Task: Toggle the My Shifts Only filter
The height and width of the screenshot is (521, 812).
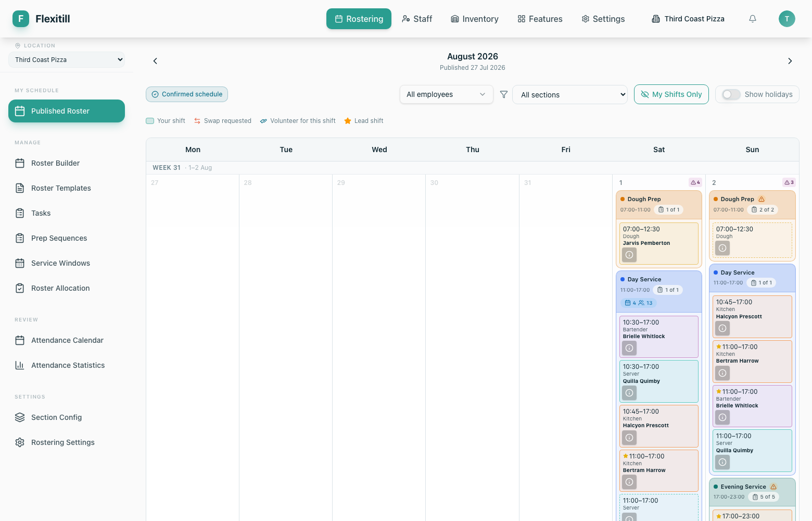Action: 671,94
